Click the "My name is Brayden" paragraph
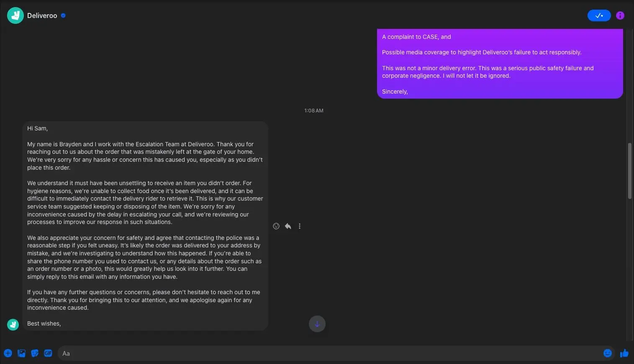 (x=145, y=156)
